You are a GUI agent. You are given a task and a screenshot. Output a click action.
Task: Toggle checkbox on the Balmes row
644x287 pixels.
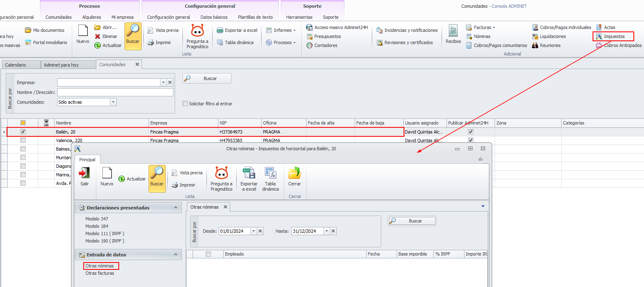pos(23,149)
